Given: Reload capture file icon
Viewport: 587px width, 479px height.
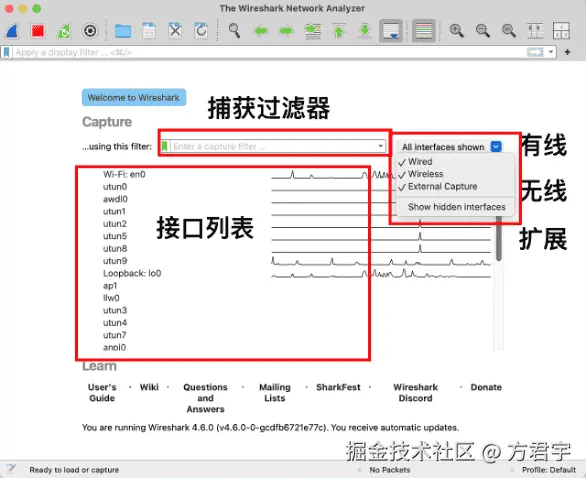Looking at the screenshot, I should click(x=201, y=31).
